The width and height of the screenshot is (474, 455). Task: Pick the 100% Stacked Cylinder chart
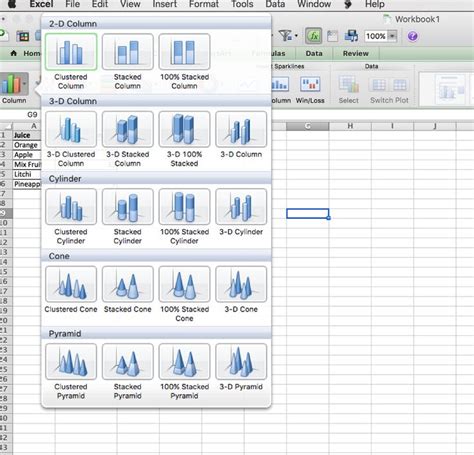pos(184,207)
